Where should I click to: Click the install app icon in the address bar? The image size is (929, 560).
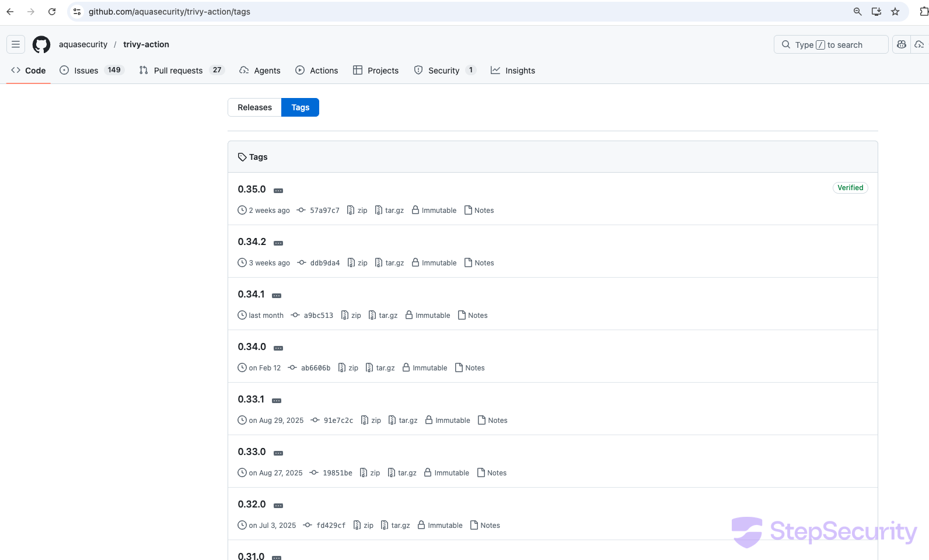pos(876,12)
